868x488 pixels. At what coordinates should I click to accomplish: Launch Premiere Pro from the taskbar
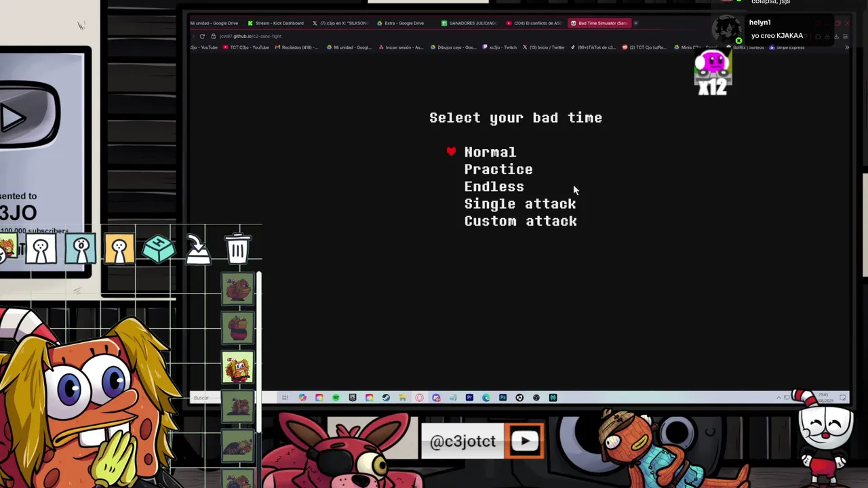(469, 398)
